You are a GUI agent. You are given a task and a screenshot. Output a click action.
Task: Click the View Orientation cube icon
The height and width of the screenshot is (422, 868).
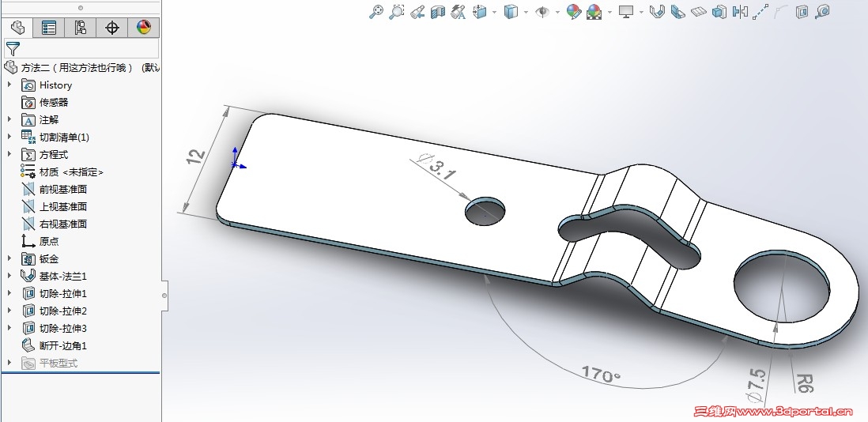[479, 11]
